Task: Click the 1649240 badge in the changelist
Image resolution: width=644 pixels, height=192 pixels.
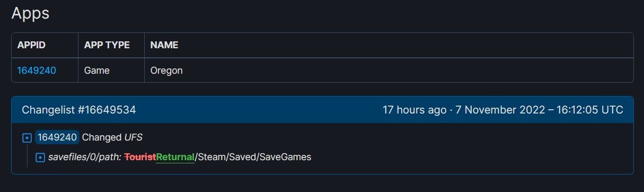Action: [57, 137]
